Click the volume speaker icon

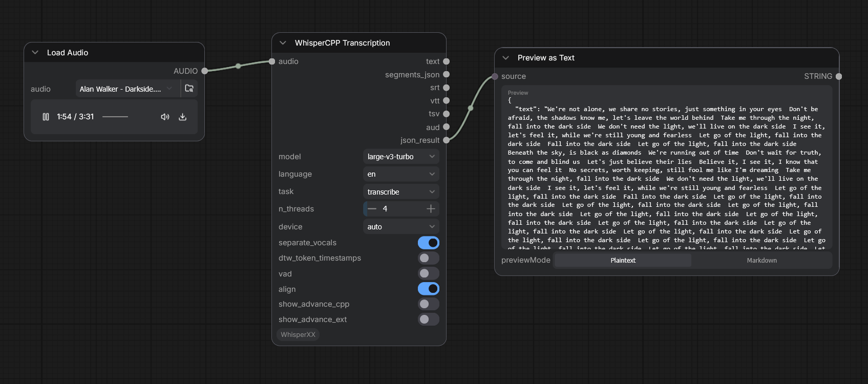click(x=165, y=117)
